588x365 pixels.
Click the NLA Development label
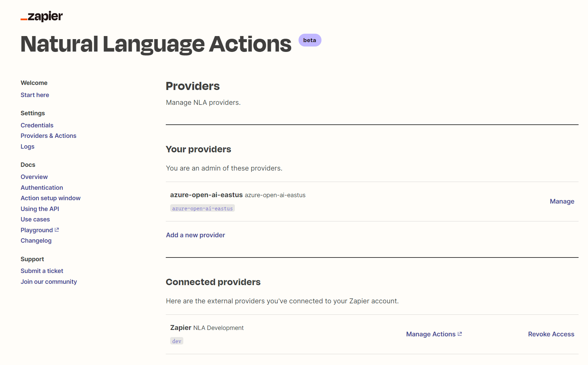point(218,328)
